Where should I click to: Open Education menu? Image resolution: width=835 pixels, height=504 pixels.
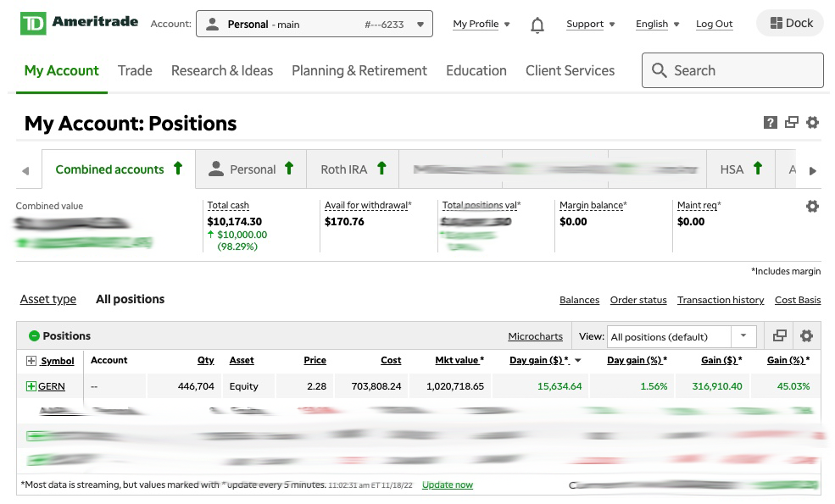click(x=476, y=71)
